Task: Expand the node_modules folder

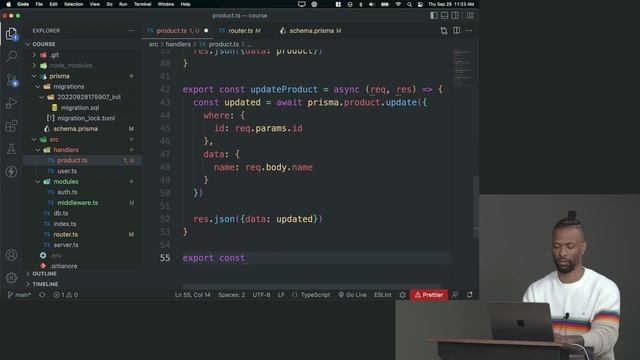Action: [71, 65]
